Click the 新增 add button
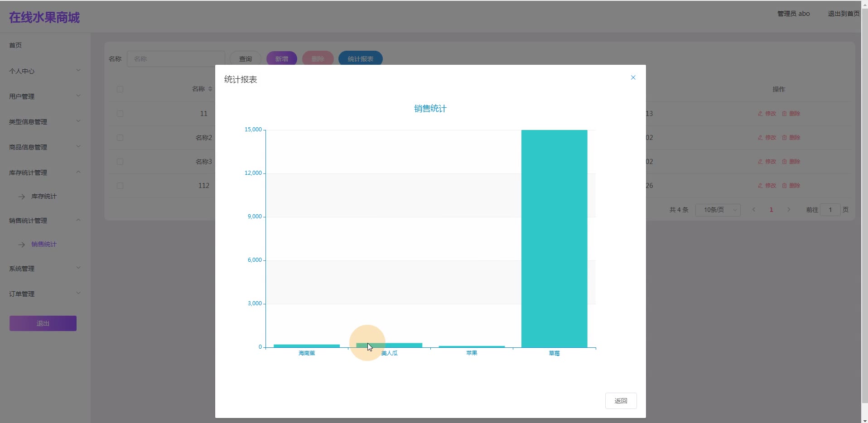Image resolution: width=868 pixels, height=423 pixels. (282, 59)
